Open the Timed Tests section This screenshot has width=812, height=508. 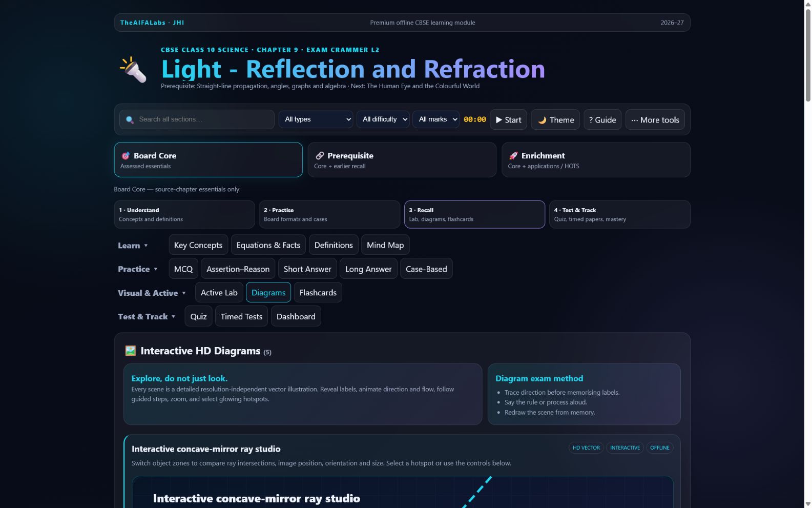(x=242, y=316)
